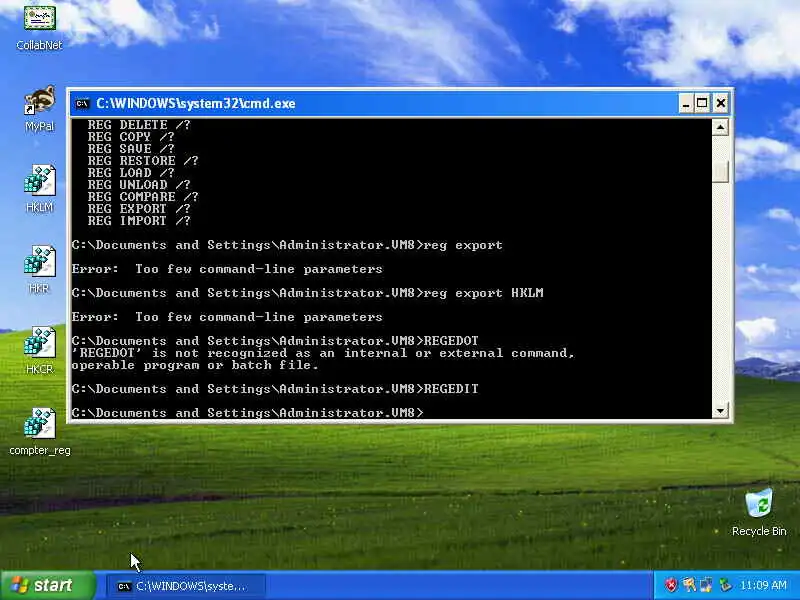The image size is (800, 600).
Task: Click the network computers tray icon
Action: [707, 585]
